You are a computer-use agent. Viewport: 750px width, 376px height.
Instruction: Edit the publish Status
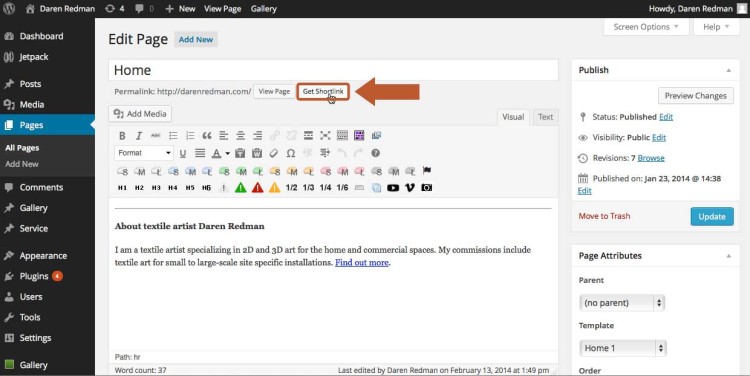[666, 117]
